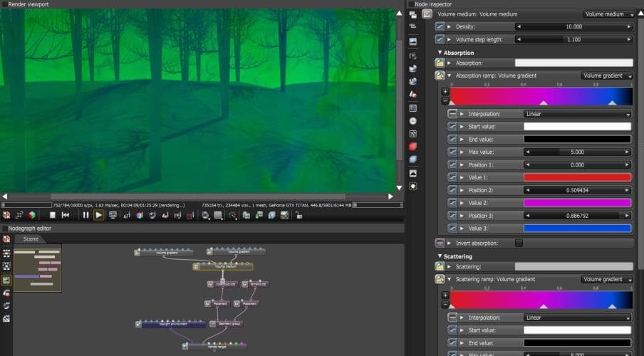Toggle the Invert absorption checkbox
Viewport: 644px width, 356px height.
coord(519,243)
